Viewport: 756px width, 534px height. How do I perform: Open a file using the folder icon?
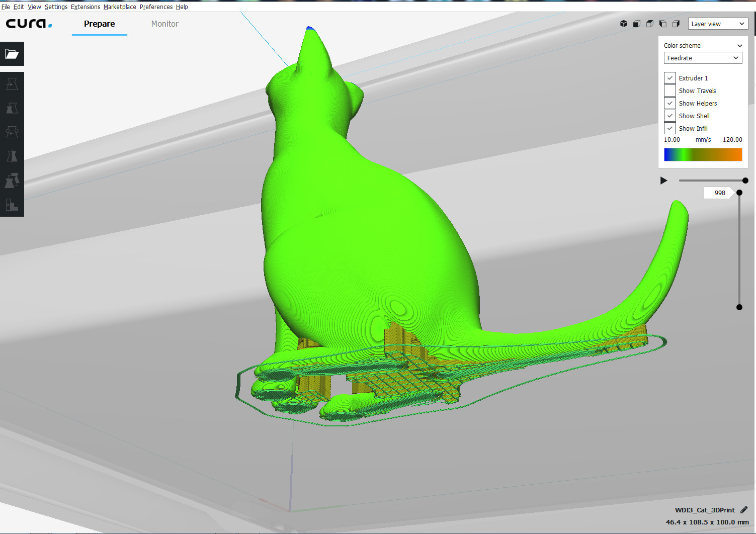point(12,54)
